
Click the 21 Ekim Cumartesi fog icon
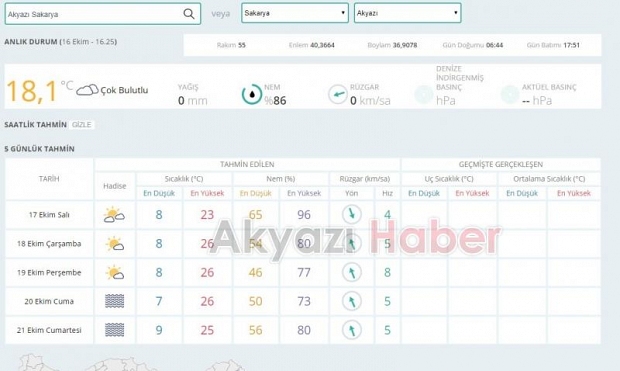[115, 330]
